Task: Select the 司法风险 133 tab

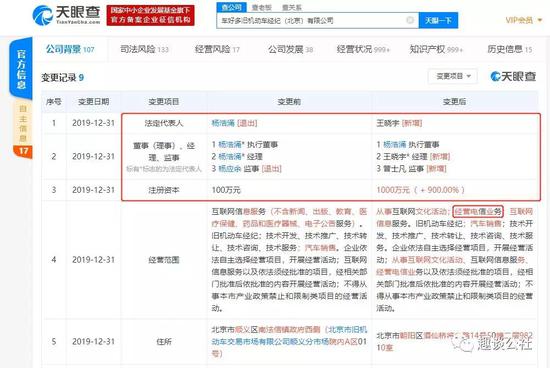Action: tap(144, 49)
